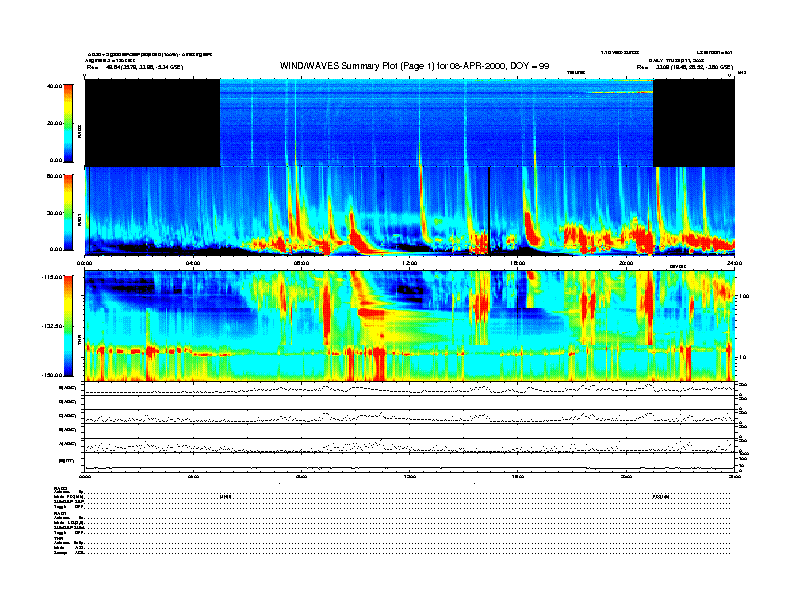Click the top RAD2 color scale bar
792x612 pixels.
68,123
